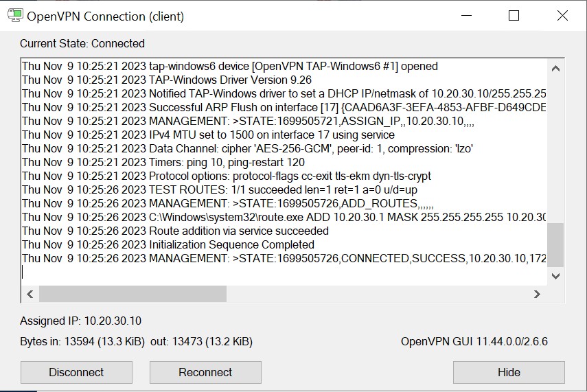Click the horizontal scroll right arrow
This screenshot has height=392, width=587.
pos(537,295)
